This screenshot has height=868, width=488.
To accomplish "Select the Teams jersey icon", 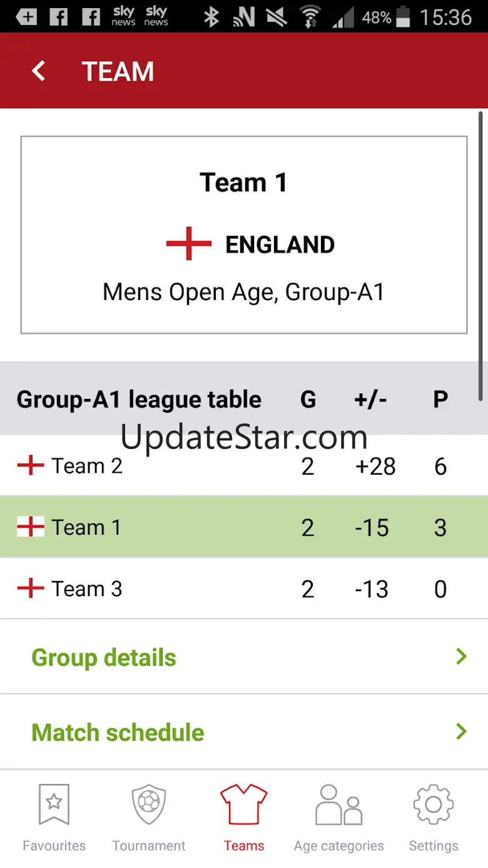I will click(244, 803).
